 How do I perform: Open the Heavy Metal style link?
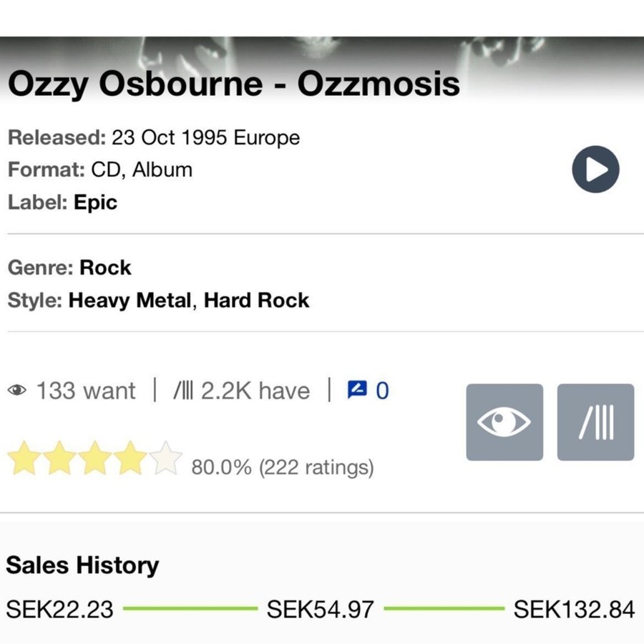(x=130, y=300)
